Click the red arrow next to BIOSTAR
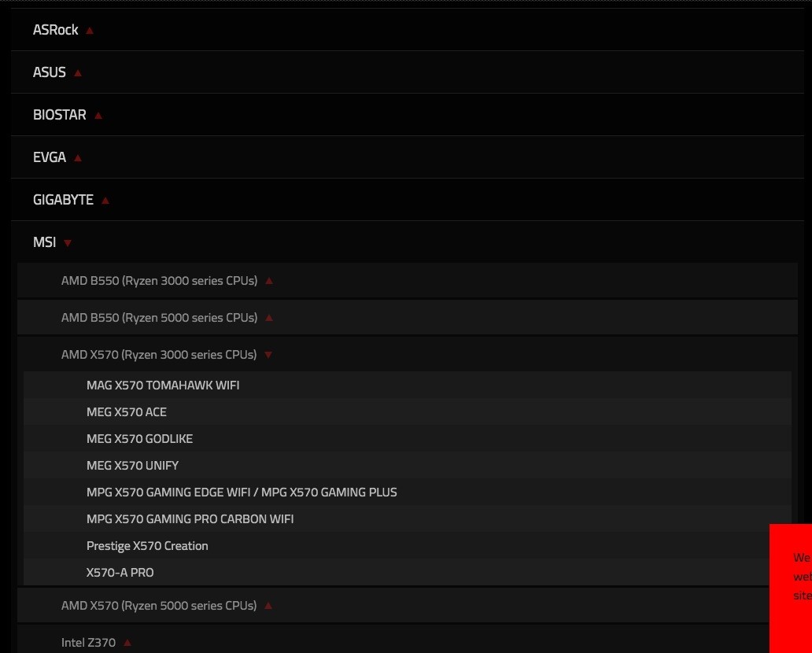This screenshot has height=653, width=812. point(98,116)
